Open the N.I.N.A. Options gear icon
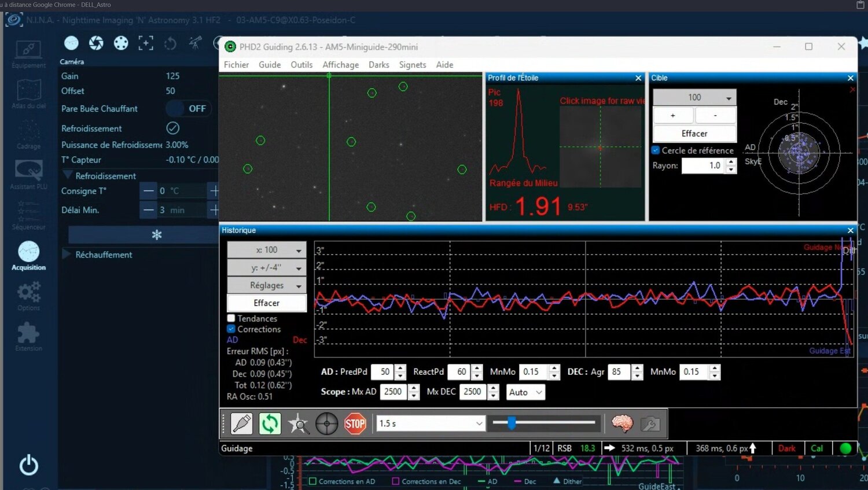The height and width of the screenshot is (490, 868). 28,295
